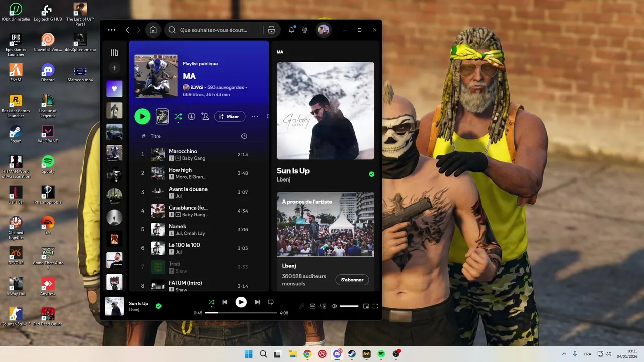Play the MA playlist with green button
The width and height of the screenshot is (644, 362).
click(x=142, y=117)
